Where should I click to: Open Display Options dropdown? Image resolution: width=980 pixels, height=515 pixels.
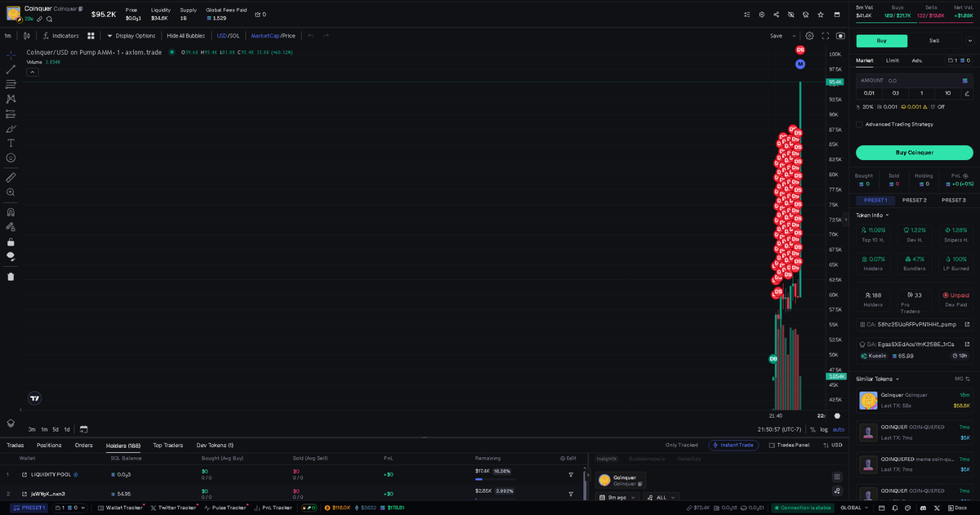point(131,36)
